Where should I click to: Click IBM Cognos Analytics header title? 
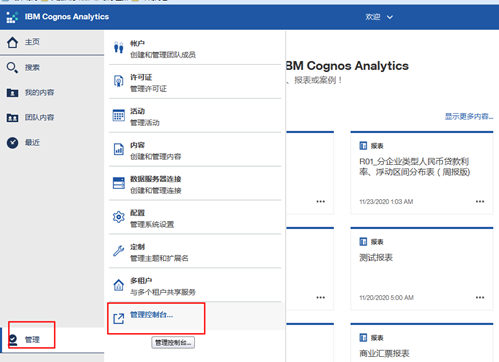click(x=67, y=17)
